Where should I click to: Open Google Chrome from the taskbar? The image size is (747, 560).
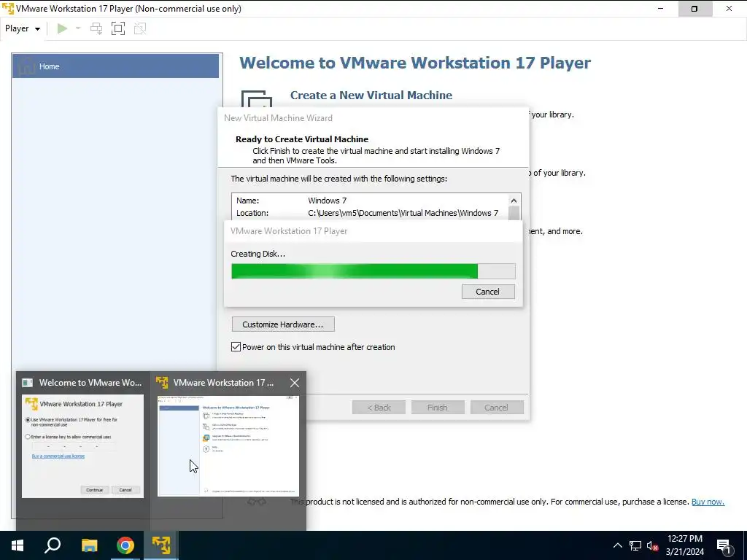125,545
